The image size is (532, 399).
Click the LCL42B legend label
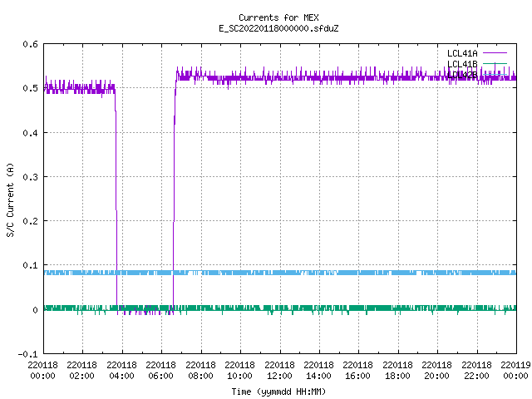pyautogui.click(x=462, y=75)
